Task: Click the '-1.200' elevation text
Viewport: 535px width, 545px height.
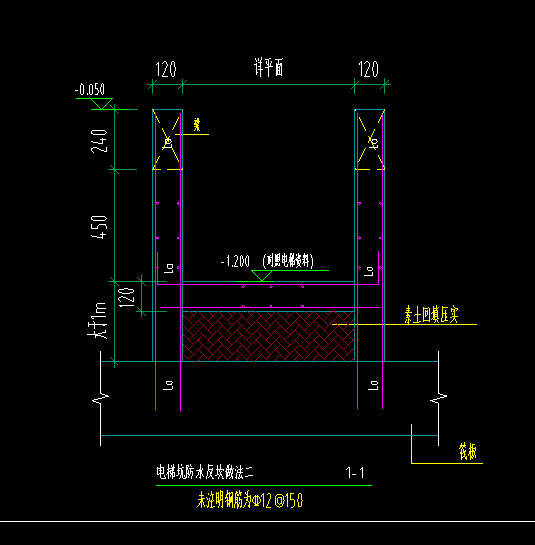Action: 235,261
